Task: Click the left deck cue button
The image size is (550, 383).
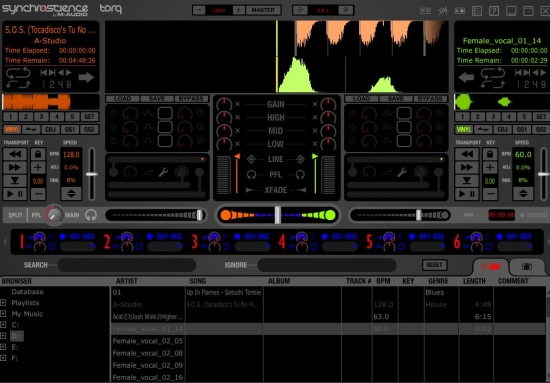Action: [15, 181]
